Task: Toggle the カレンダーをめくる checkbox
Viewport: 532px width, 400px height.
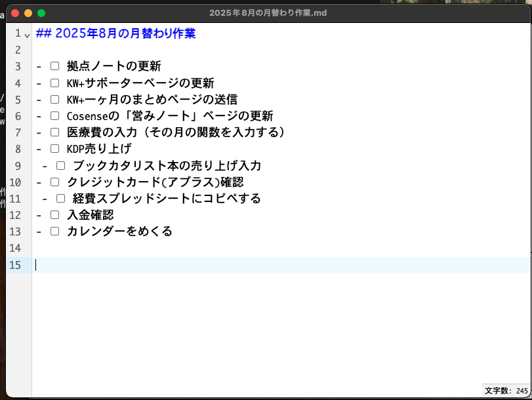Action: coord(55,231)
